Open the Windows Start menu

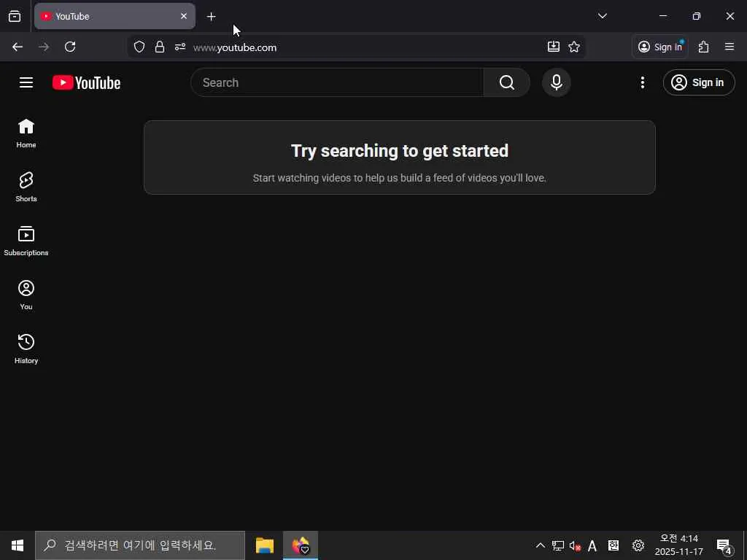point(18,545)
